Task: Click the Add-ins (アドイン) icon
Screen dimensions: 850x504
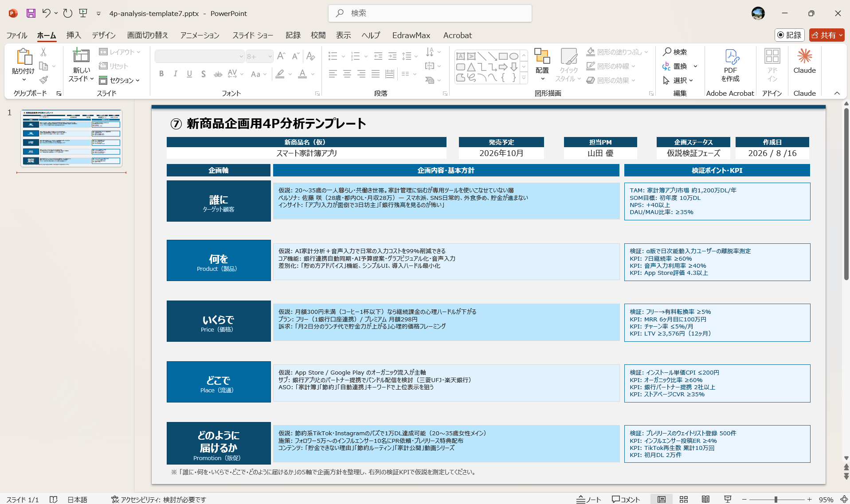Action: pyautogui.click(x=772, y=65)
